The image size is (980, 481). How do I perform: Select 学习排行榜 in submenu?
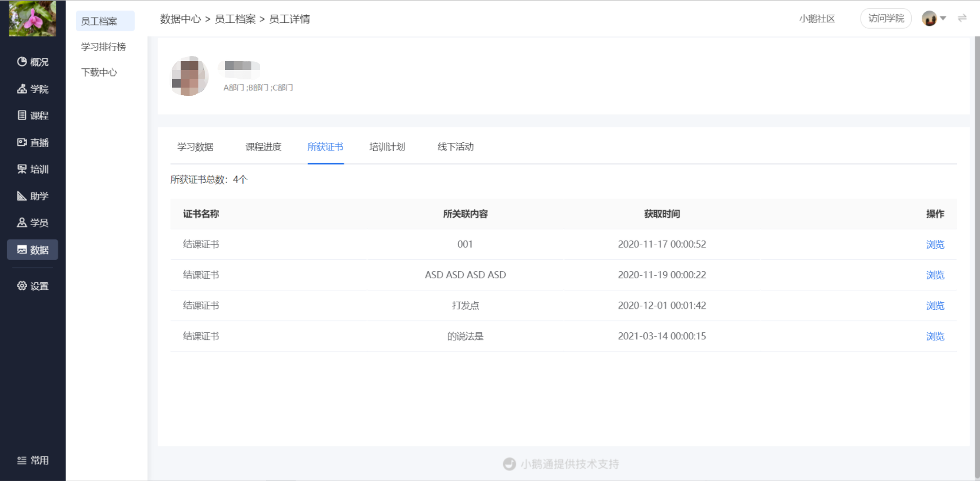click(x=104, y=47)
